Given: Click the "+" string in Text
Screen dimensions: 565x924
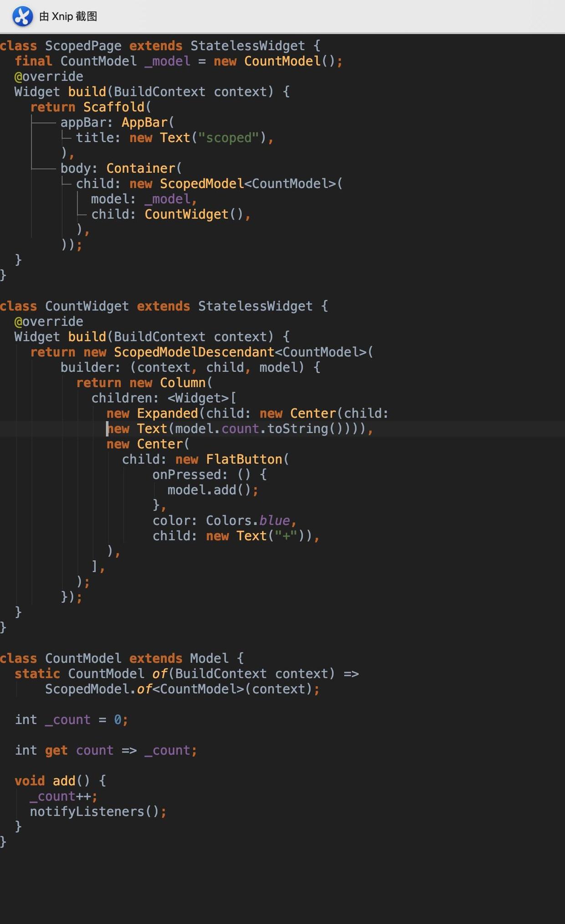Looking at the screenshot, I should pos(286,536).
